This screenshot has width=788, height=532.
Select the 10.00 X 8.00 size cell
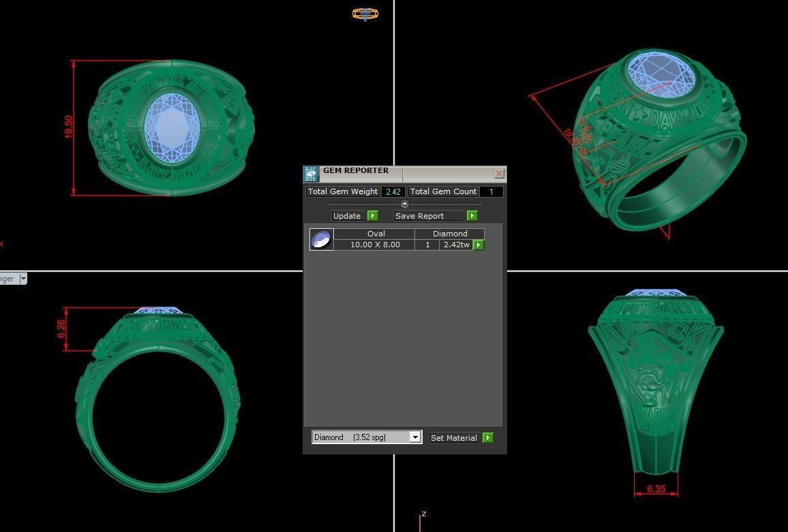tap(375, 245)
